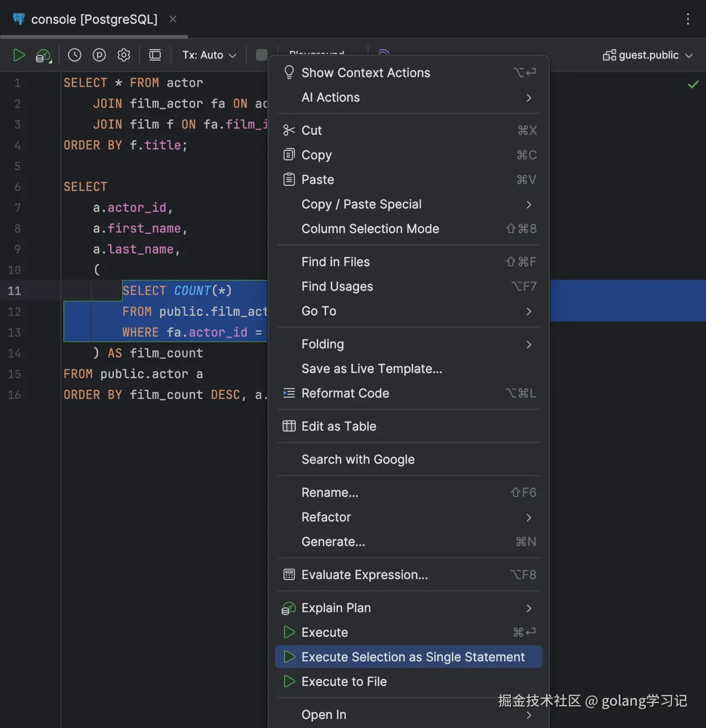Image resolution: width=706 pixels, height=728 pixels.
Task: Open the Tx: Auto transaction mode dropdown
Action: [x=210, y=55]
